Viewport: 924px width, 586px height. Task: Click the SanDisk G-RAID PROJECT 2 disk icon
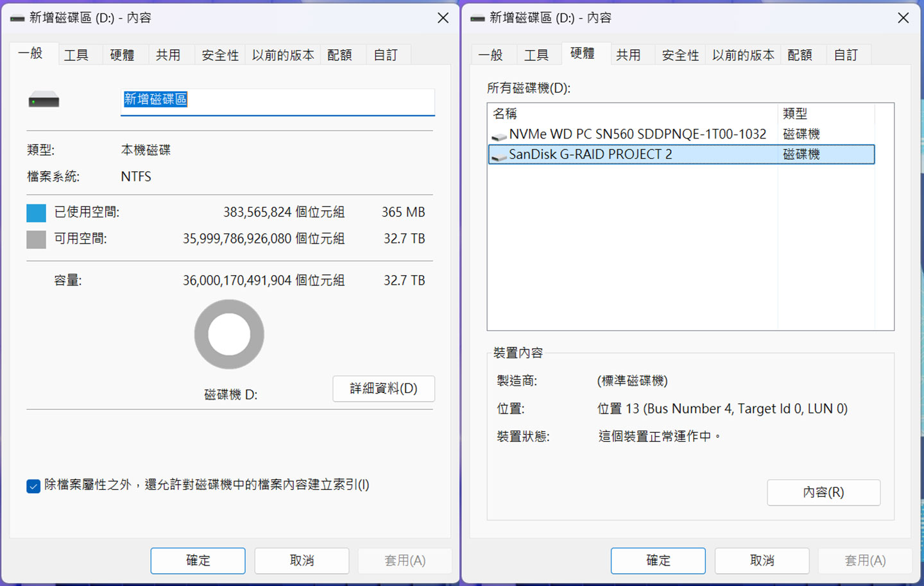point(499,154)
